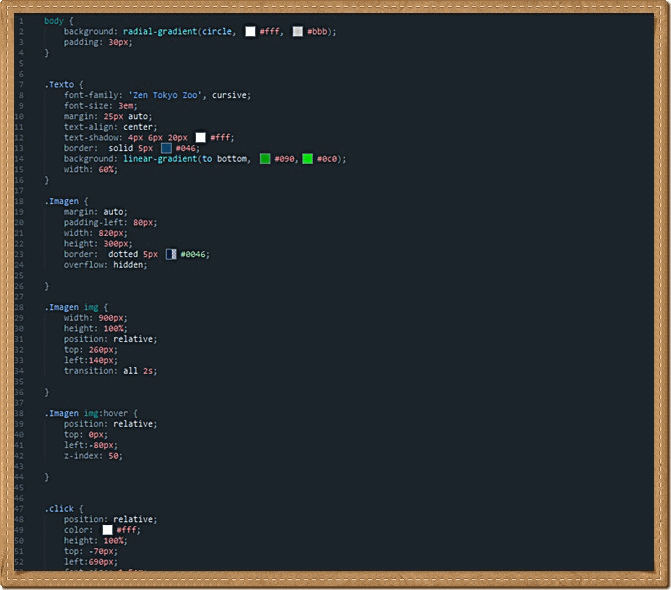Open the #fff swatch in body radial-gradient
This screenshot has height=590, width=671.
[250, 32]
